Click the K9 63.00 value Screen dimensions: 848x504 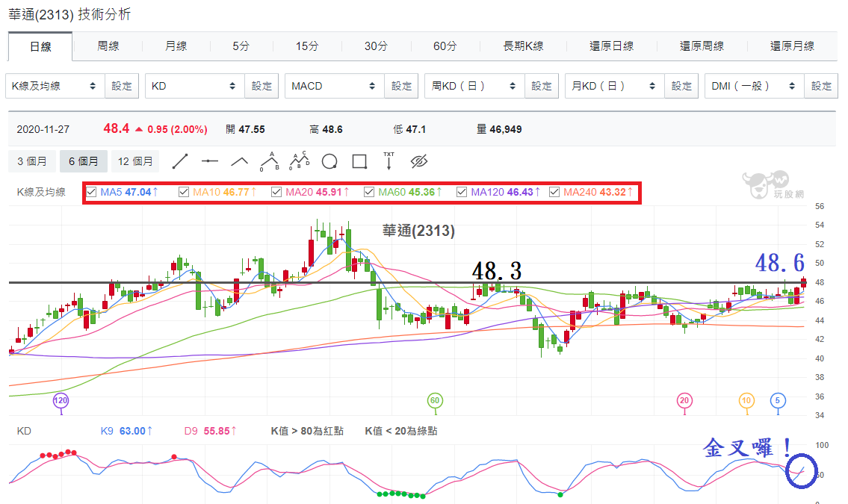tap(126, 431)
